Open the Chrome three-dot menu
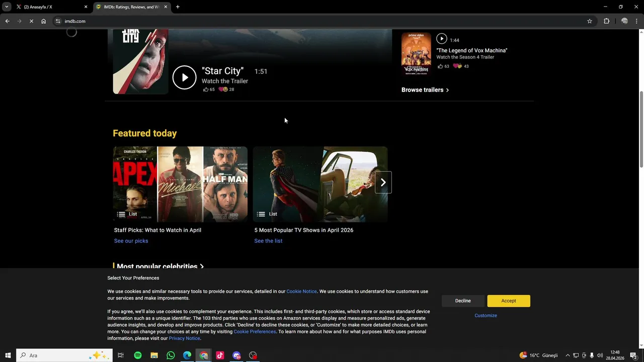Screen dimensions: 644x362 pyautogui.click(x=637, y=21)
